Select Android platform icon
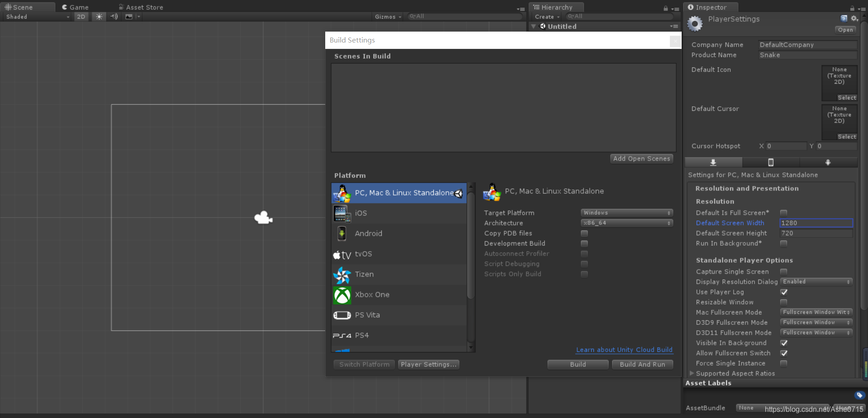The height and width of the screenshot is (418, 868). [342, 233]
